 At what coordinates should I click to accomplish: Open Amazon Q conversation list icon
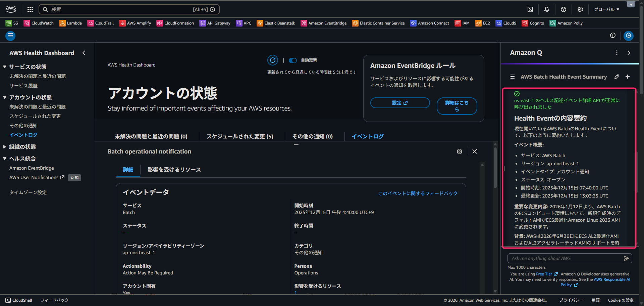[x=512, y=77]
